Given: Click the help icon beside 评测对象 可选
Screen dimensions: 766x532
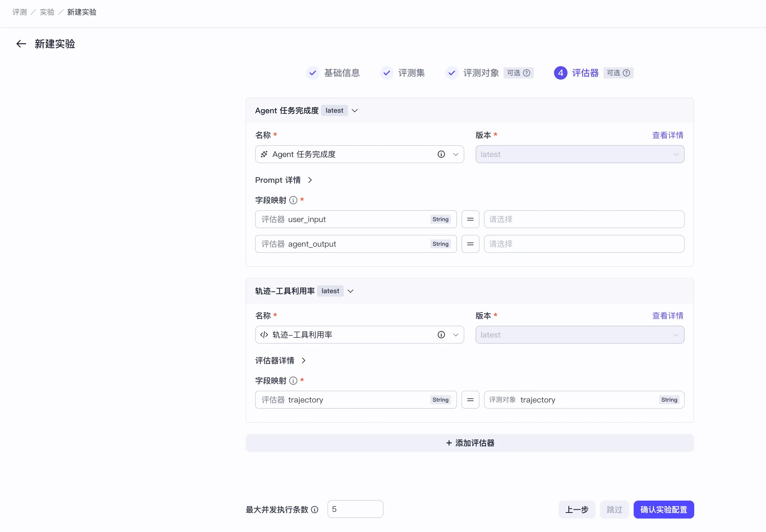Looking at the screenshot, I should click(527, 73).
